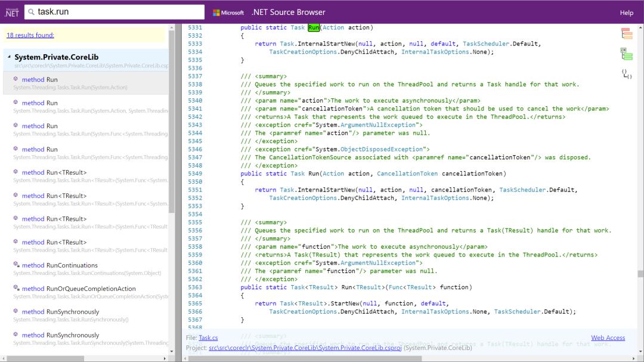Click the scroll-to-top arrow above the scrollbar

point(640,27)
